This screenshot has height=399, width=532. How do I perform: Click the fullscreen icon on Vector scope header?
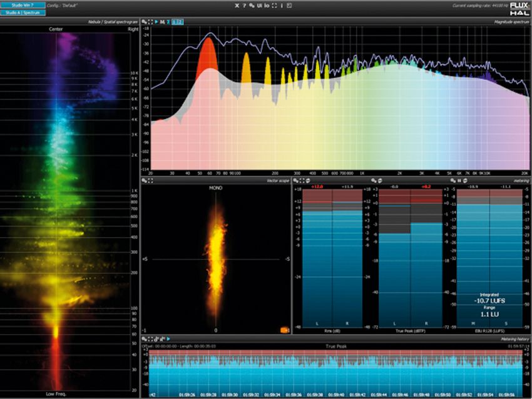click(151, 182)
